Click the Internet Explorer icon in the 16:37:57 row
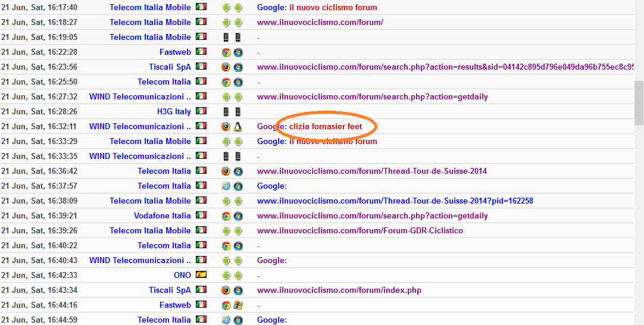Viewport: 644px width, 325px height. coord(226,186)
